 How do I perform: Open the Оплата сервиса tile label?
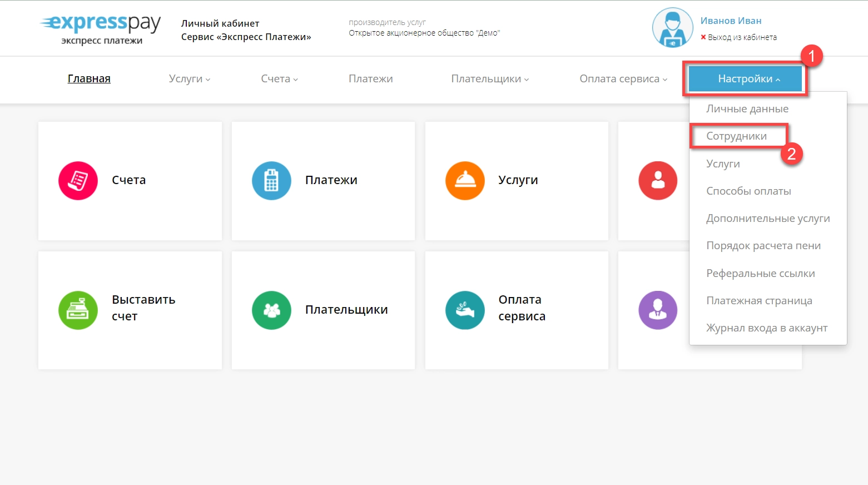tap(522, 308)
